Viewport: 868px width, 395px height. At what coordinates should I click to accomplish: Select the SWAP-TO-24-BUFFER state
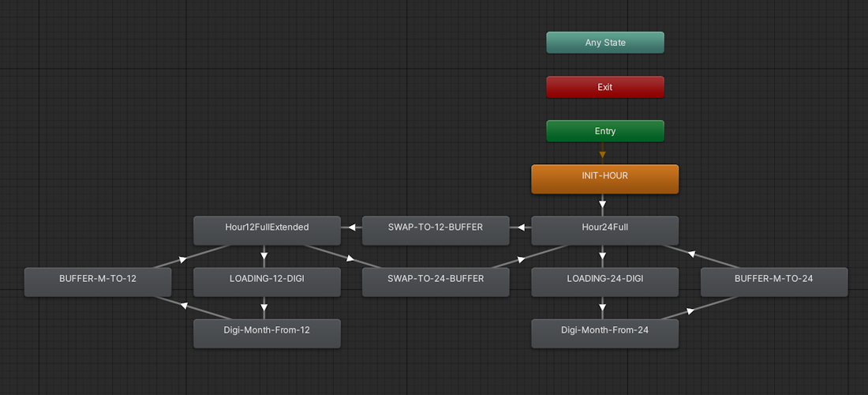(436, 282)
